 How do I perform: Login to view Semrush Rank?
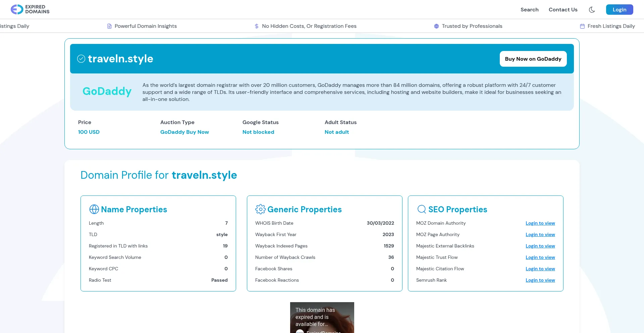(540, 280)
